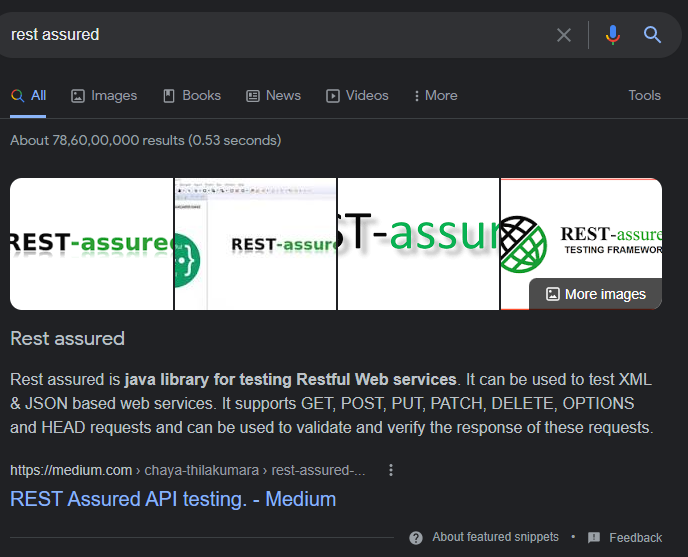Go to the News tab
Image resolution: width=688 pixels, height=557 pixels.
(273, 96)
